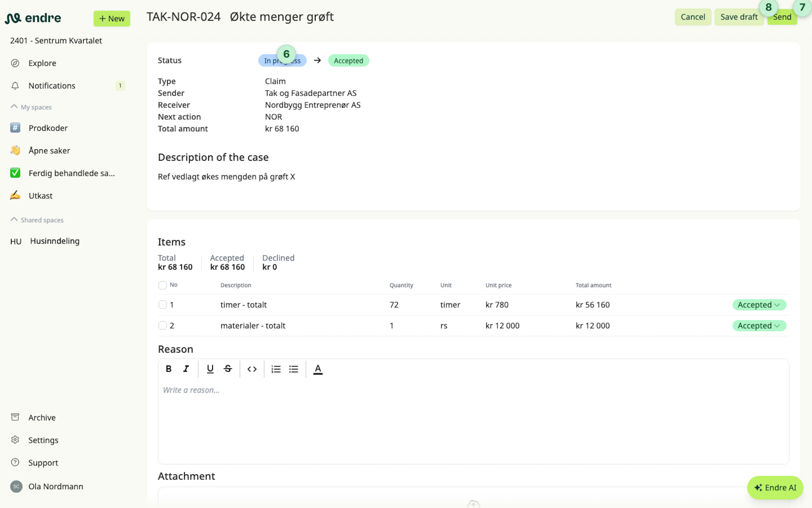Open the Utkast space
Viewport: 812px width, 508px height.
[41, 196]
